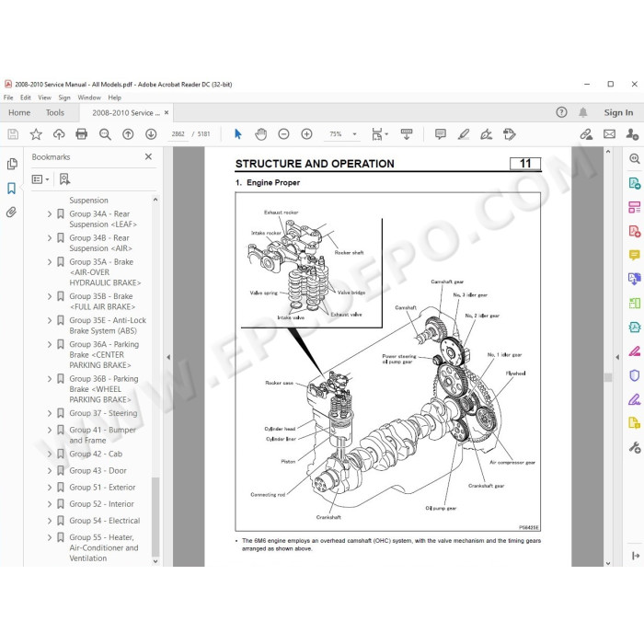Zoom out with the minus icon

(283, 134)
